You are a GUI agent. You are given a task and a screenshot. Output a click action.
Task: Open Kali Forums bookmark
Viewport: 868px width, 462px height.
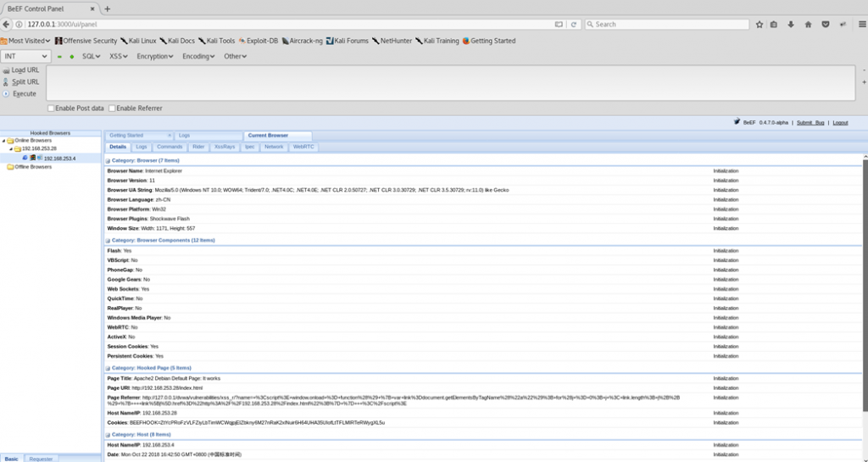[x=347, y=41]
